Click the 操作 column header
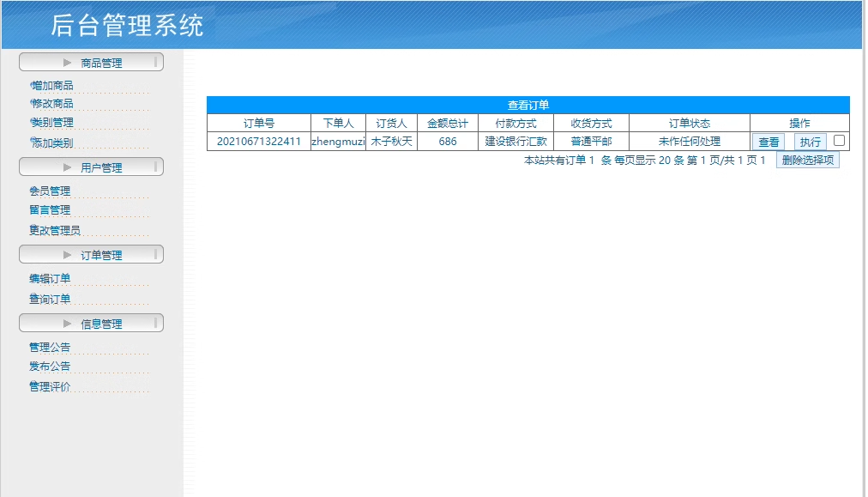The height and width of the screenshot is (497, 868). pyautogui.click(x=799, y=123)
